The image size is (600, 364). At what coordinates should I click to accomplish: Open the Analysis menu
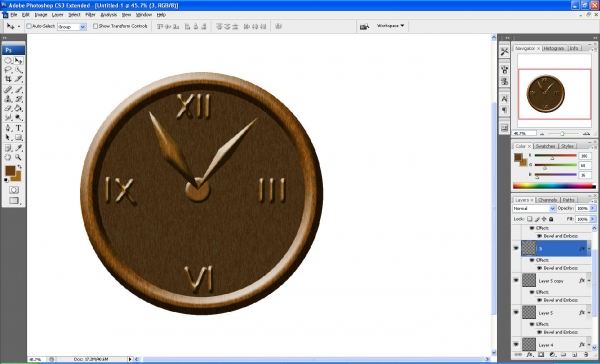[109, 15]
